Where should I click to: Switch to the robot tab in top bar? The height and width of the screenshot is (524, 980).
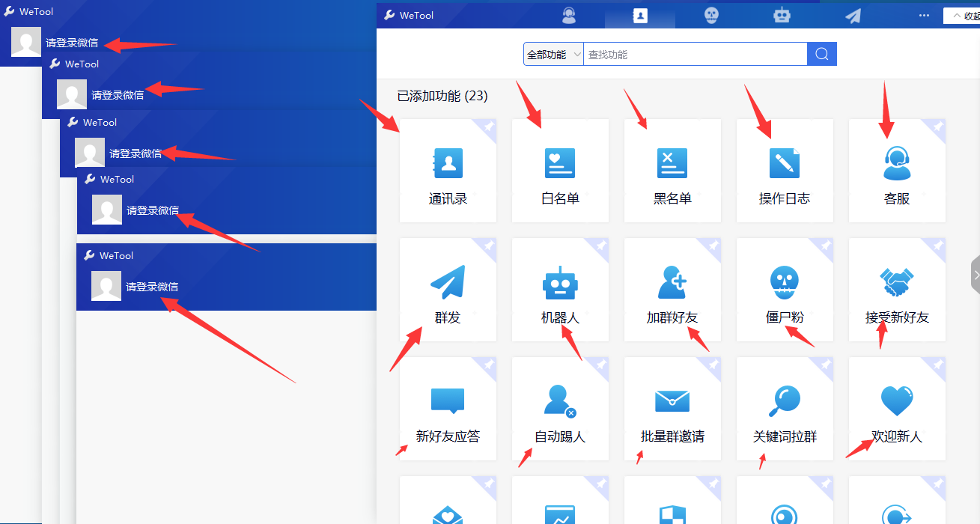(x=782, y=15)
